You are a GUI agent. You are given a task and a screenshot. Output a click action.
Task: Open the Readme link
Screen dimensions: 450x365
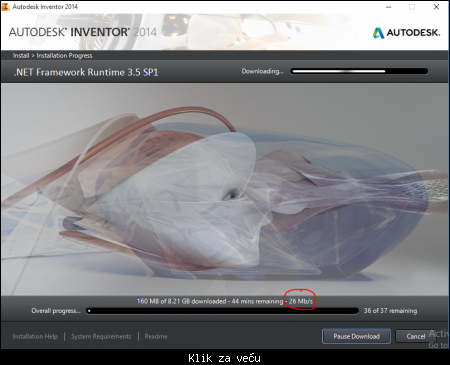tap(156, 336)
